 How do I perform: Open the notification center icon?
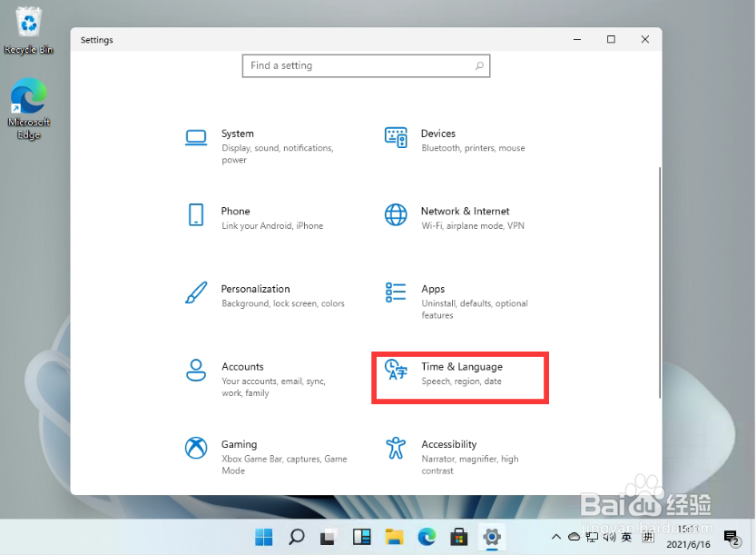(x=731, y=538)
